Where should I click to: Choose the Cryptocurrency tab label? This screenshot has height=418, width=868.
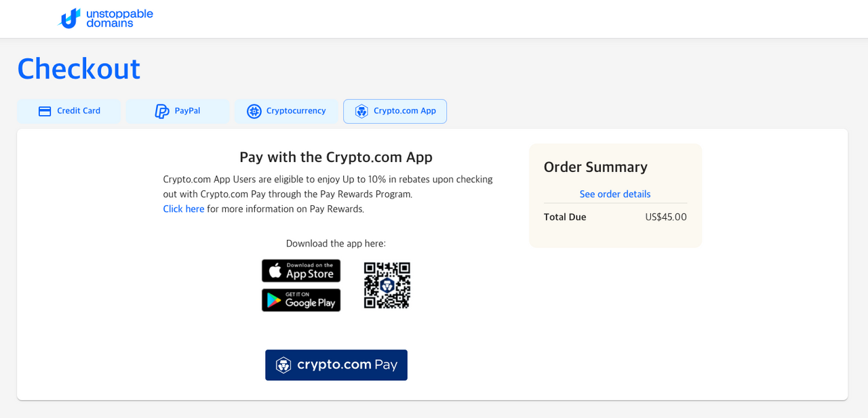click(x=296, y=111)
